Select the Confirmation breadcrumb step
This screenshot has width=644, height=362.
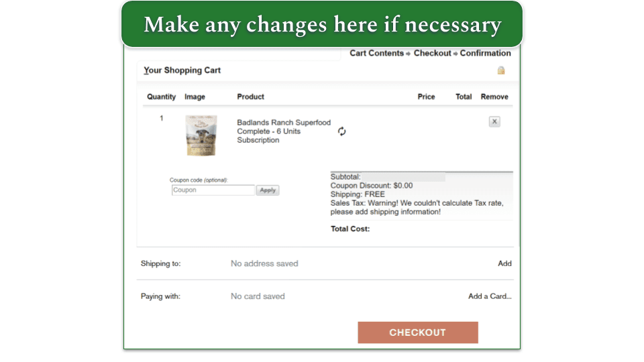click(x=485, y=53)
